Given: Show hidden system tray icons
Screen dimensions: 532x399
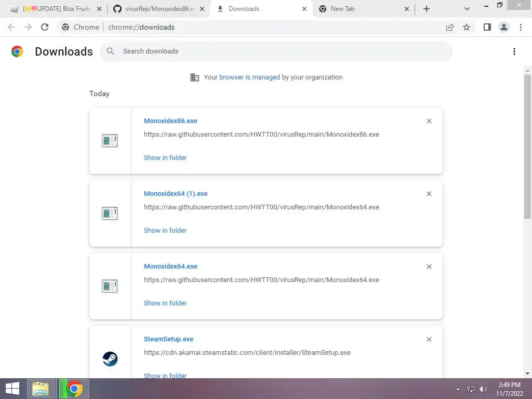Looking at the screenshot, I should coord(458,389).
